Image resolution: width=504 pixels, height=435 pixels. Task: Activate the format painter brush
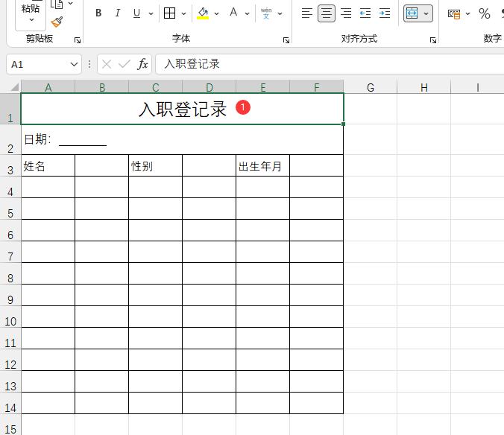57,22
